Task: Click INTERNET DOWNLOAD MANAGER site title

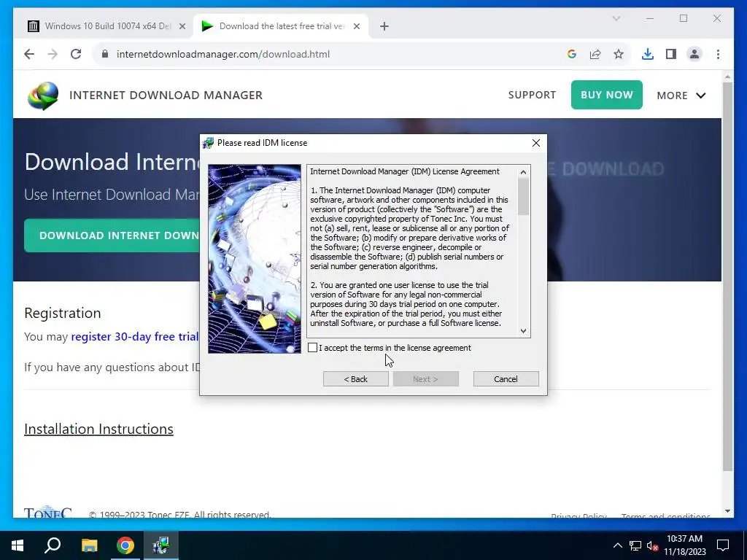Action: [x=166, y=96]
